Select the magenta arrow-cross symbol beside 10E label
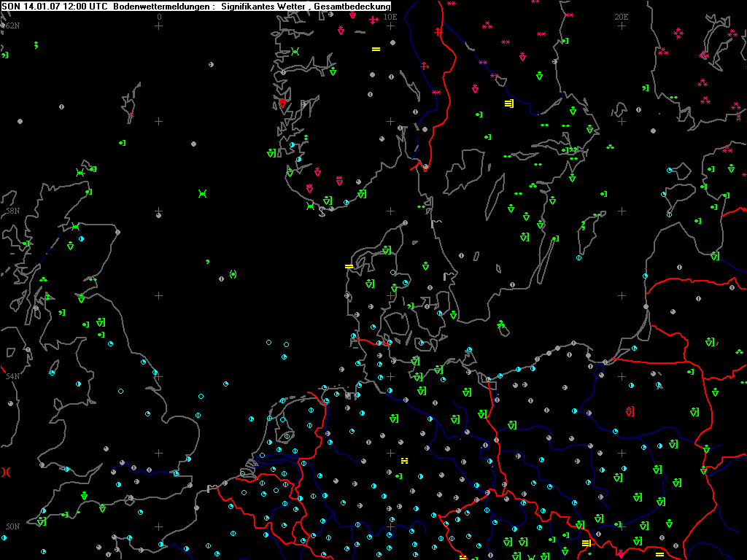 [x=373, y=20]
